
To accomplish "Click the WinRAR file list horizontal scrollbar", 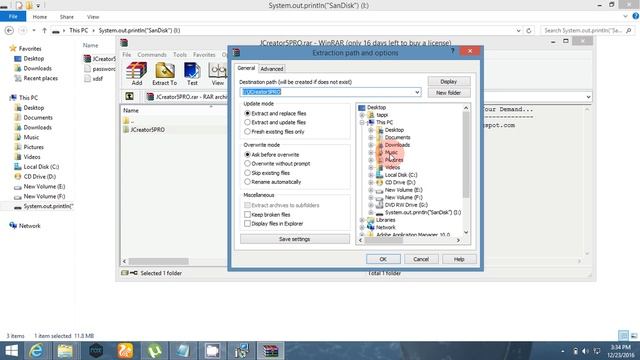I will point(158,261).
